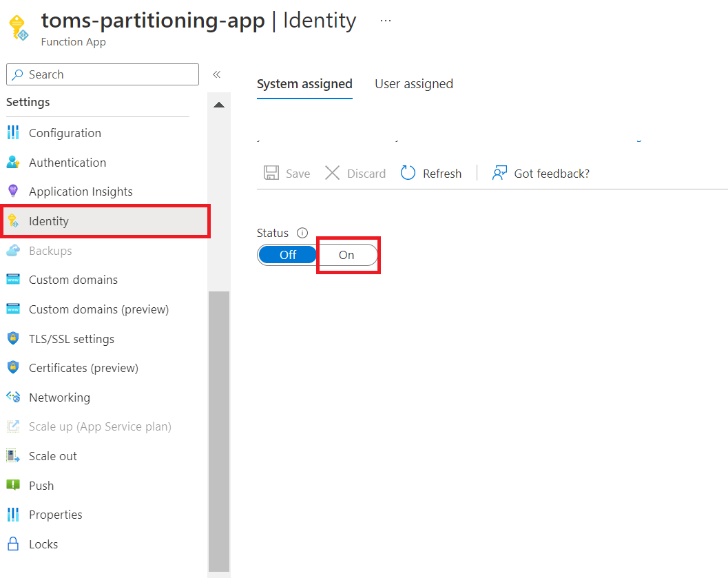Switch to the User assigned tab
This screenshot has width=728, height=578.
(x=413, y=83)
